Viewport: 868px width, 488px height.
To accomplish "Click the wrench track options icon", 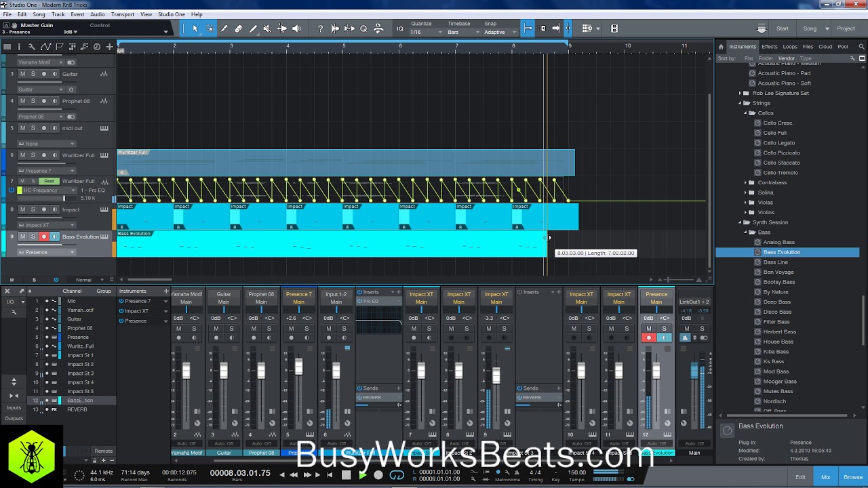I will [x=32, y=47].
